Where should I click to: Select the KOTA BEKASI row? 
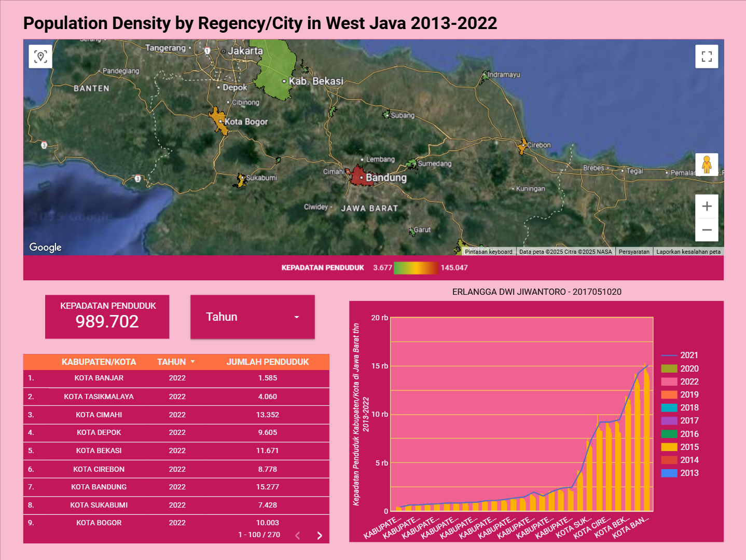click(176, 450)
